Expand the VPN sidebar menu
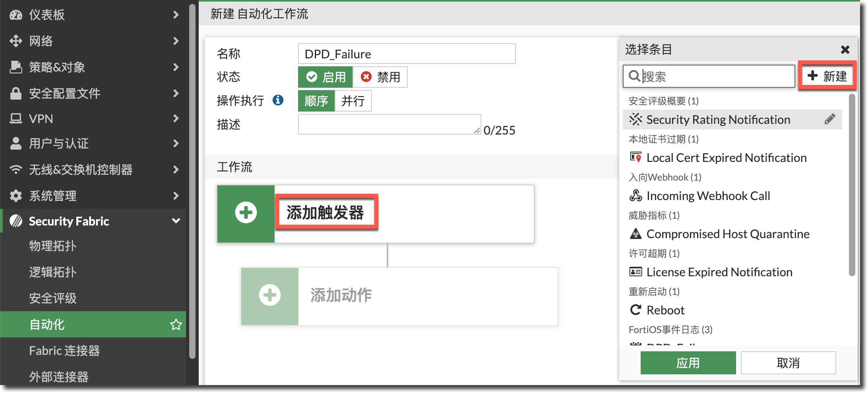Viewport: 868px width, 393px height. pyautogui.click(x=93, y=119)
